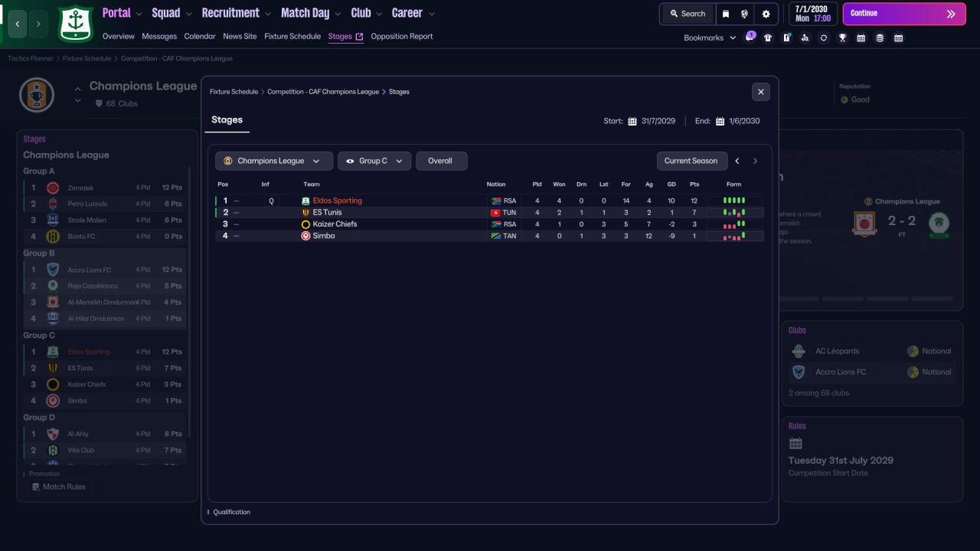This screenshot has width=980, height=551.
Task: Click the globe icon in top bar
Action: (x=744, y=14)
